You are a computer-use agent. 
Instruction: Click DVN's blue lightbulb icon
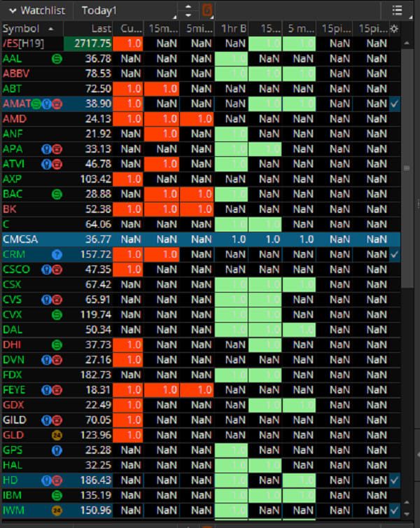click(47, 360)
